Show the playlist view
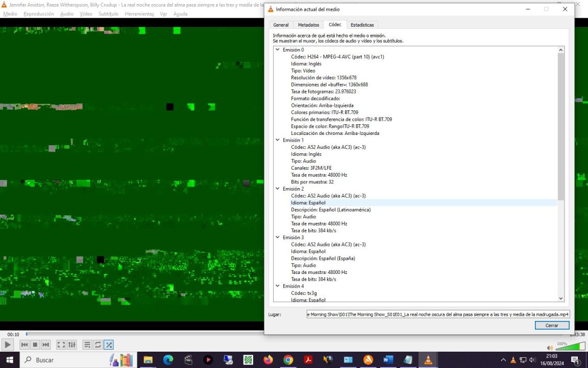The height and width of the screenshot is (368, 588). tap(87, 344)
